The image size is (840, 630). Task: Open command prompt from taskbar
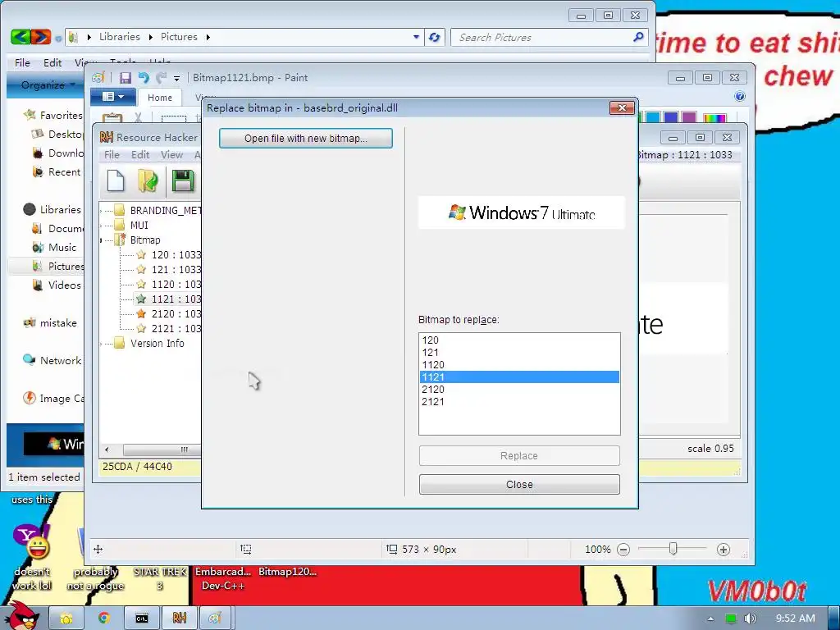(141, 619)
